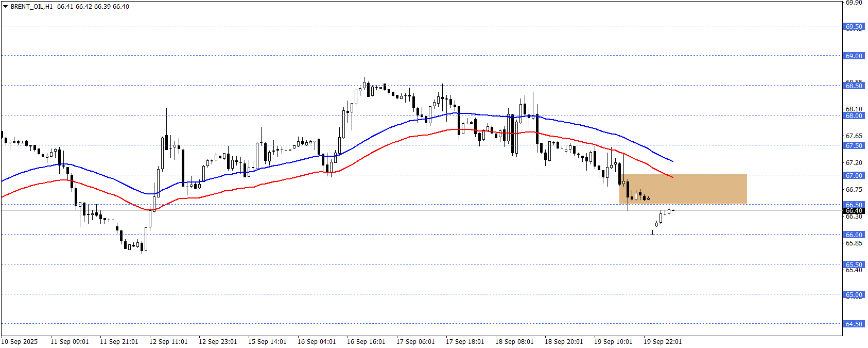This screenshot has width=868, height=348.
Task: Click the 68.00 price level label
Action: (x=854, y=115)
